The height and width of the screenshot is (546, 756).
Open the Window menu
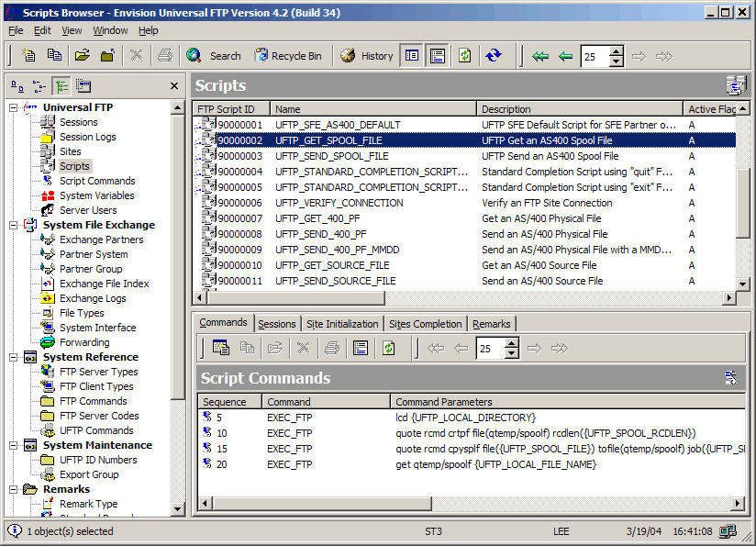pyautogui.click(x=110, y=30)
